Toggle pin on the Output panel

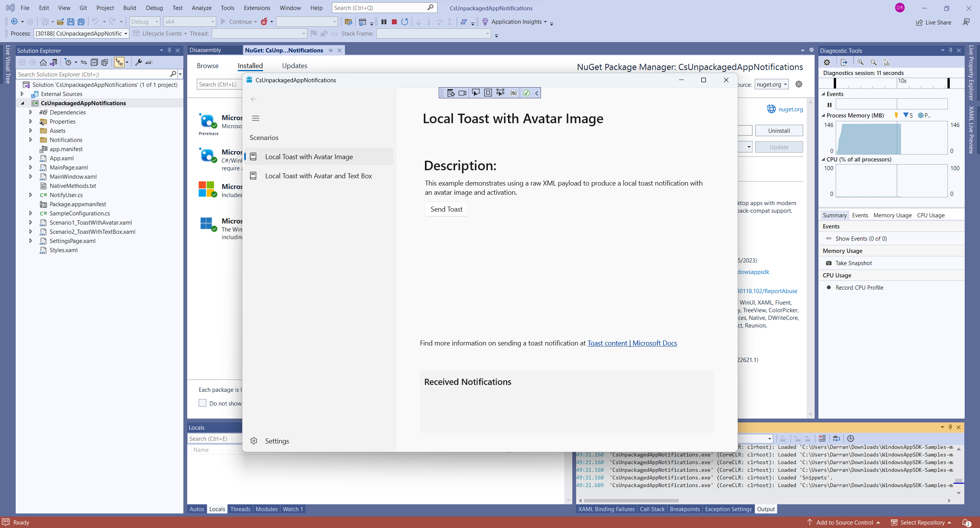[x=950, y=427]
